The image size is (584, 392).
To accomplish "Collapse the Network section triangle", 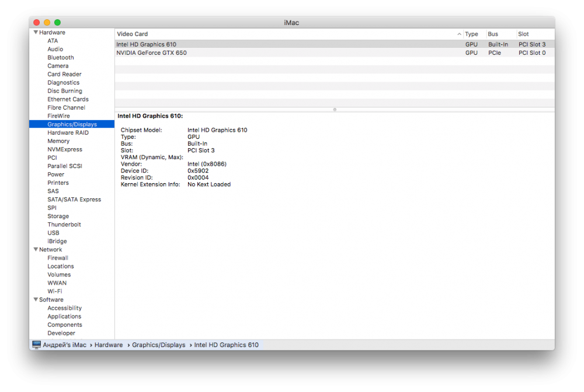I will [x=36, y=250].
